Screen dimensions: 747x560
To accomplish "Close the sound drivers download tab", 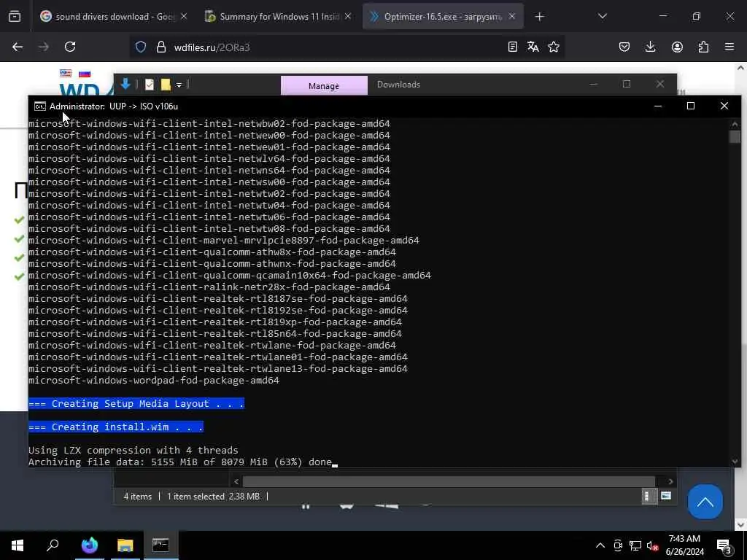I will pos(184,17).
